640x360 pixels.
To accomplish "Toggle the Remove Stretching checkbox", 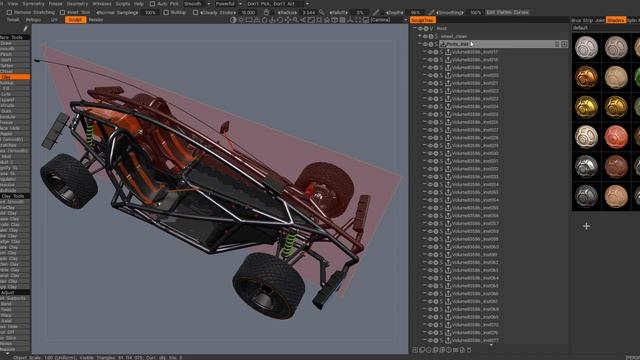I will point(9,13).
